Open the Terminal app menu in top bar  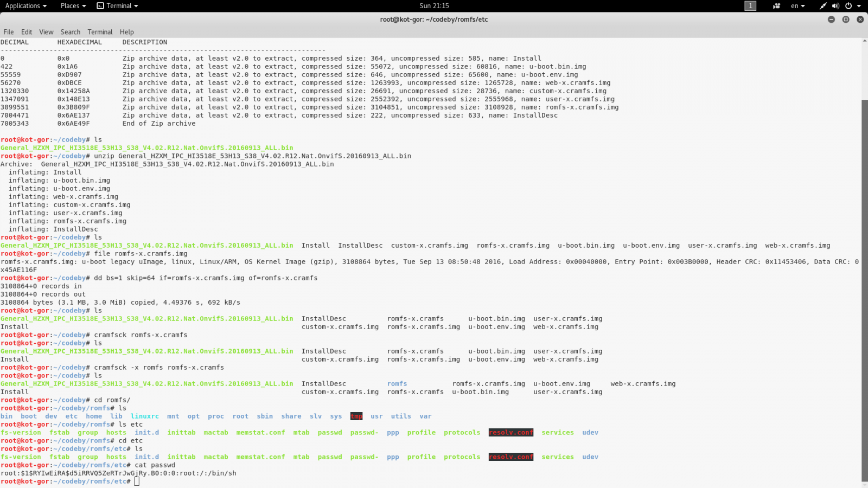tap(118, 6)
